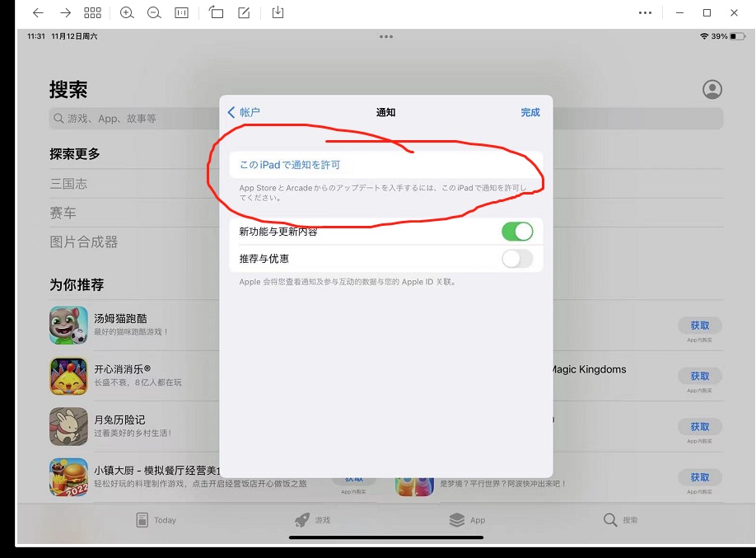Switch to the Today tab

[x=156, y=520]
